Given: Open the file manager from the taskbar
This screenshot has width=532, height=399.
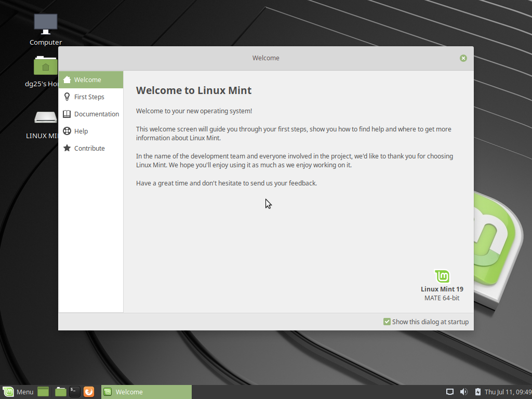Looking at the screenshot, I should tap(60, 392).
